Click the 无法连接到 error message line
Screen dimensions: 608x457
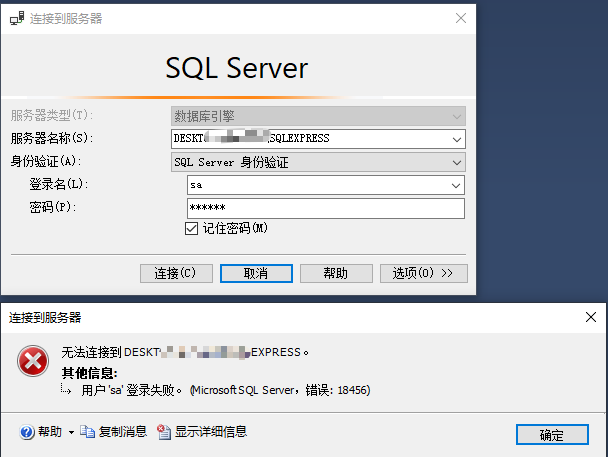tap(185, 352)
